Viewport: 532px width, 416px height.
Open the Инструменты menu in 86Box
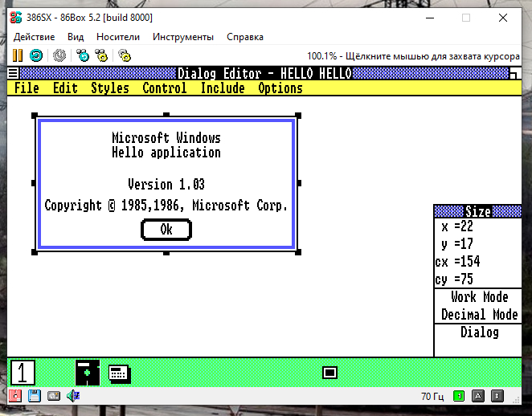tap(183, 37)
